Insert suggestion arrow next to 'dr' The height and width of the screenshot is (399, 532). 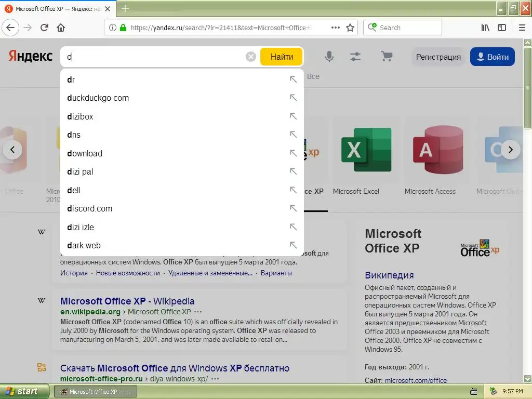pyautogui.click(x=293, y=79)
